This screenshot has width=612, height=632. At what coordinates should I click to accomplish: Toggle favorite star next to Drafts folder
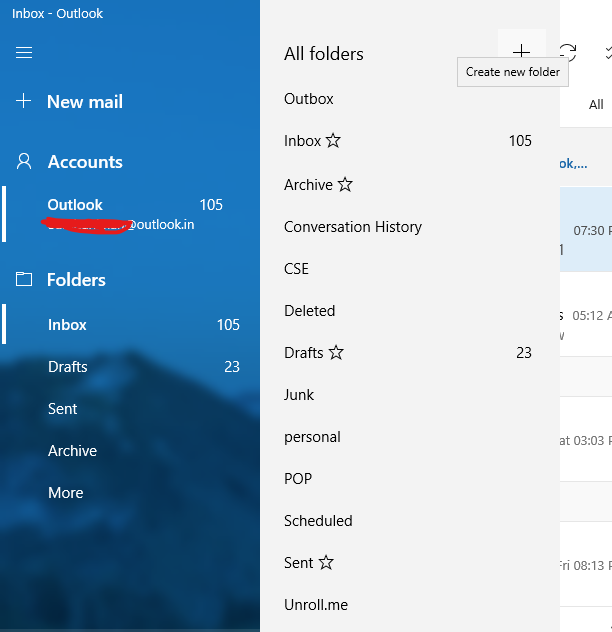(x=336, y=352)
